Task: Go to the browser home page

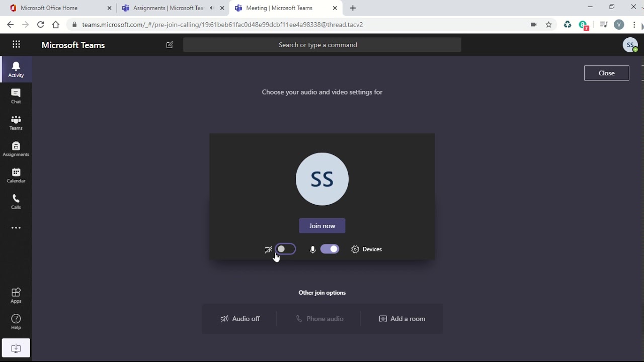Action: pos(56,25)
